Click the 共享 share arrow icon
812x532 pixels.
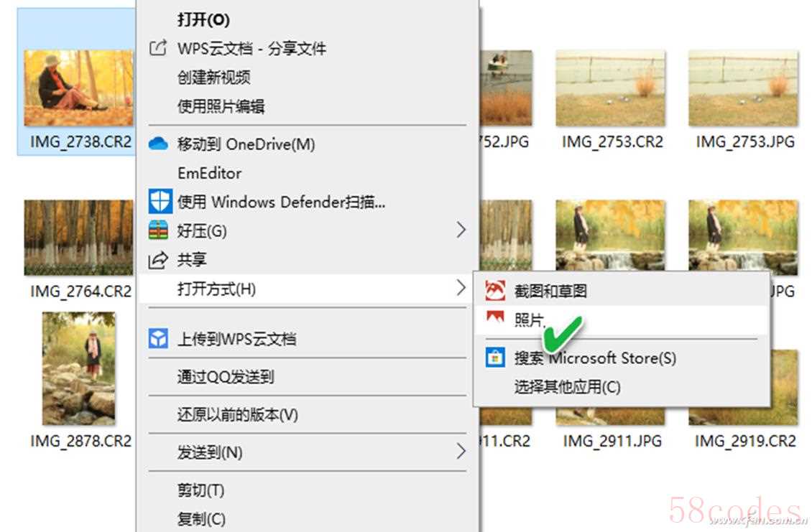click(x=158, y=259)
